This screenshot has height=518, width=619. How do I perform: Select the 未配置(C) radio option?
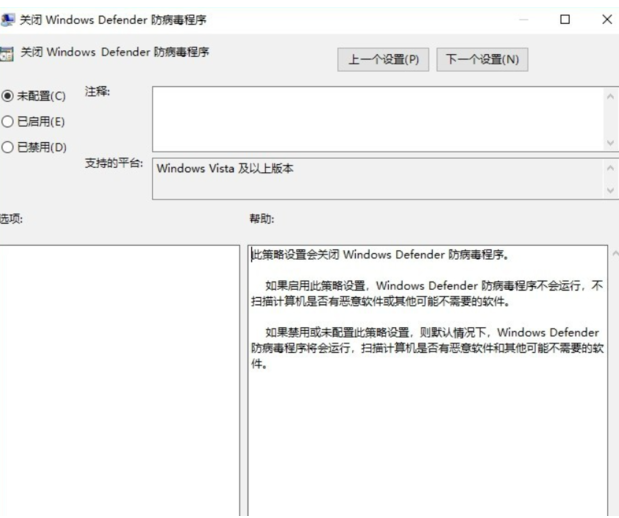[8, 96]
